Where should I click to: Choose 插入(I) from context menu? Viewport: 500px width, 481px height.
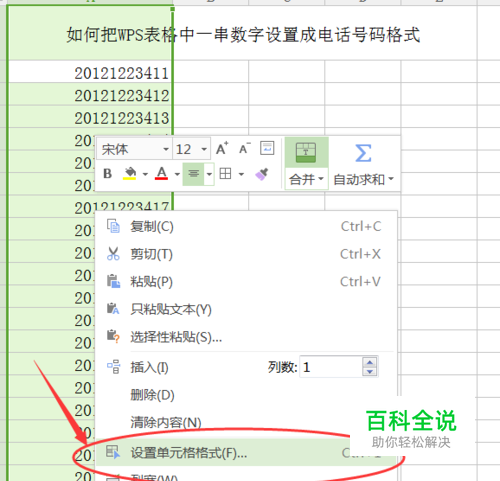coord(149,367)
